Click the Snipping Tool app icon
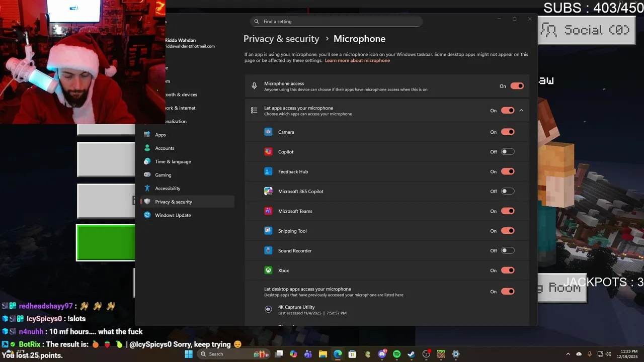 (268, 231)
